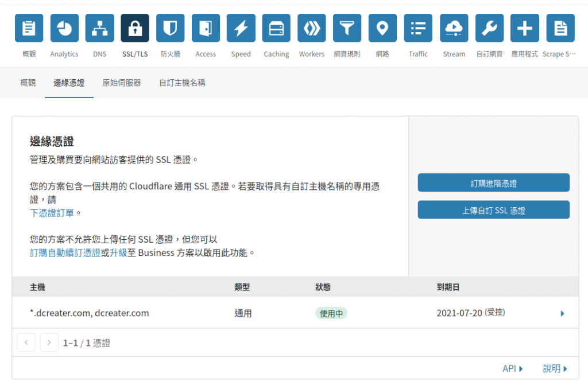Open the Access door icon
This screenshot has width=588, height=385.
pos(206,28)
